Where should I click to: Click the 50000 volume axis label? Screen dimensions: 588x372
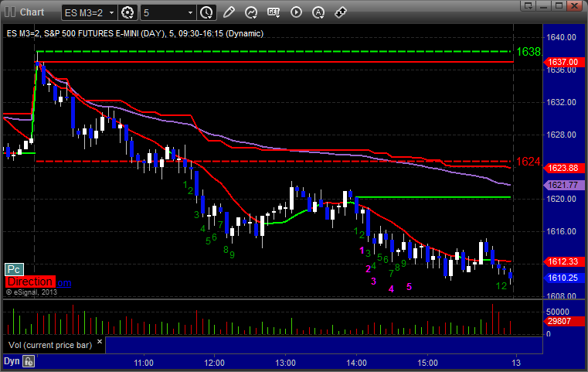(558, 312)
